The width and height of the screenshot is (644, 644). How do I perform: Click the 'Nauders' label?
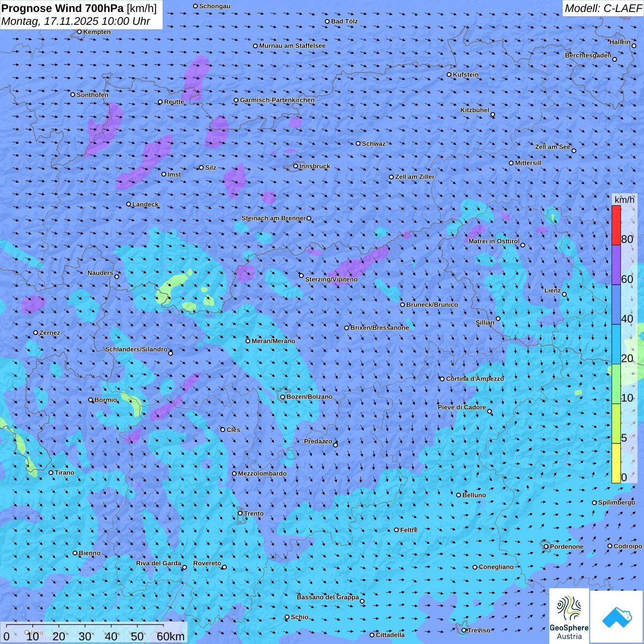pos(100,273)
